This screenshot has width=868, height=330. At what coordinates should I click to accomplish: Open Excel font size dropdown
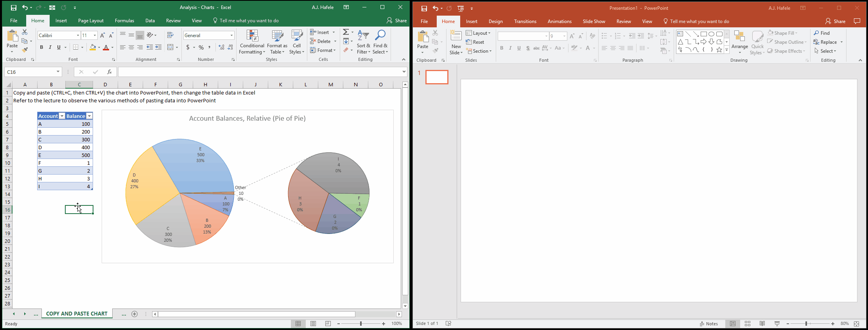pyautogui.click(x=95, y=36)
